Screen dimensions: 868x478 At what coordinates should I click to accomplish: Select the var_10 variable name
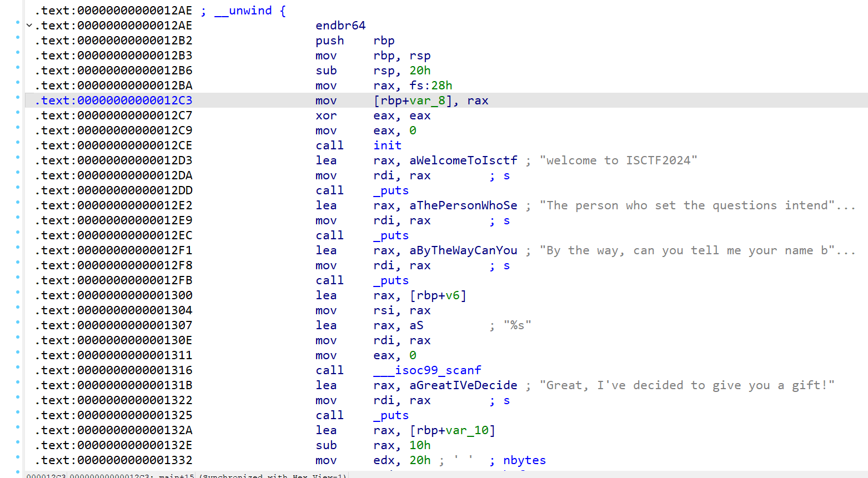[x=467, y=430]
